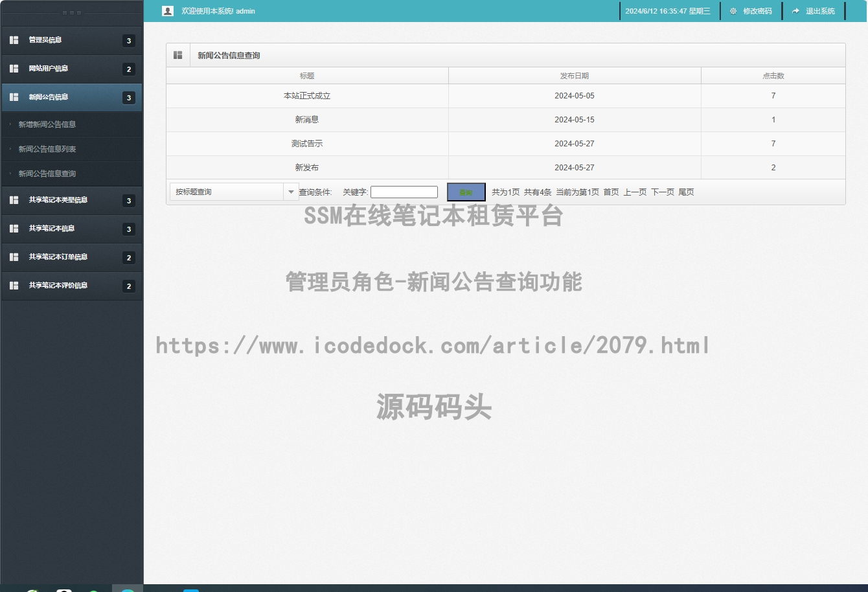This screenshot has height=592, width=868.
Task: Expand the 共享笔记本信息 section
Action: tap(72, 229)
